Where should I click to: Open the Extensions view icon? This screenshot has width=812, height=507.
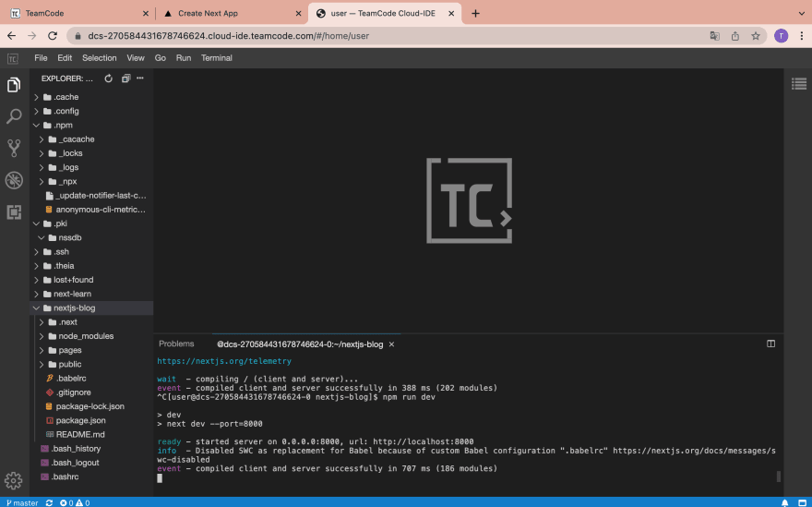[14, 212]
